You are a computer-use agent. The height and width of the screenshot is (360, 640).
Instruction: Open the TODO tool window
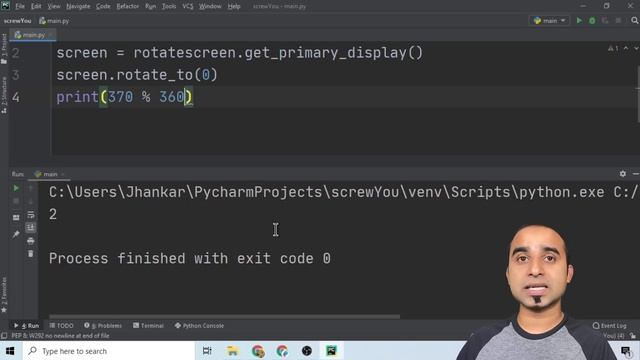[61, 326]
